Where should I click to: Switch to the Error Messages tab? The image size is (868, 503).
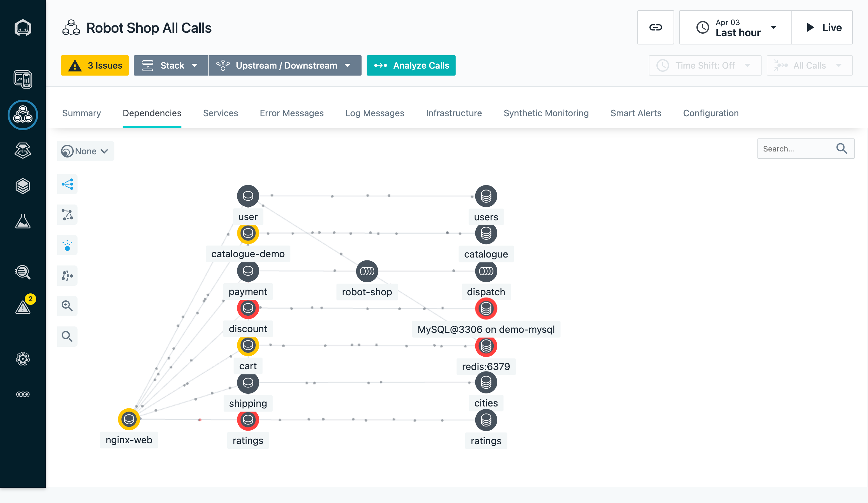291,113
